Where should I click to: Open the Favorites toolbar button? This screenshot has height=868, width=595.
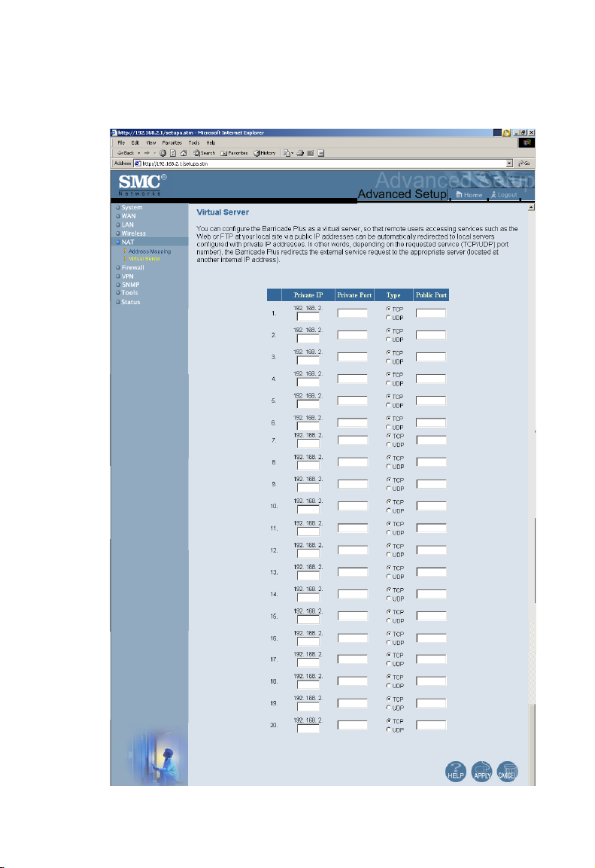[235, 154]
